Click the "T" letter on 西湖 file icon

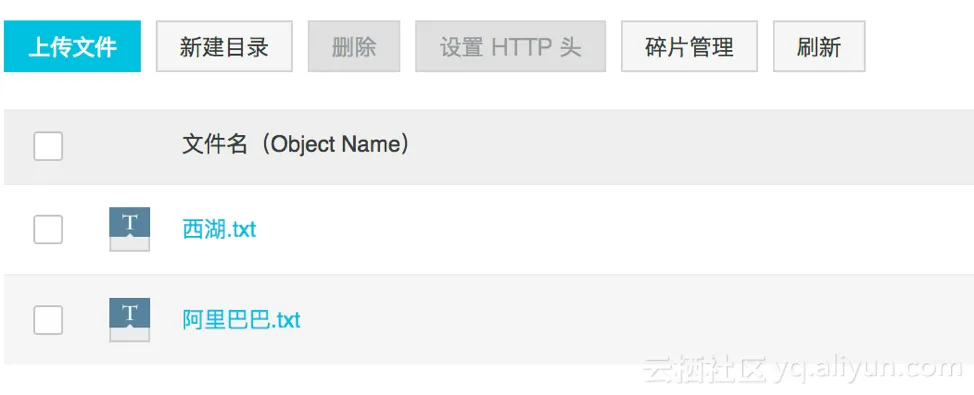pyautogui.click(x=129, y=222)
